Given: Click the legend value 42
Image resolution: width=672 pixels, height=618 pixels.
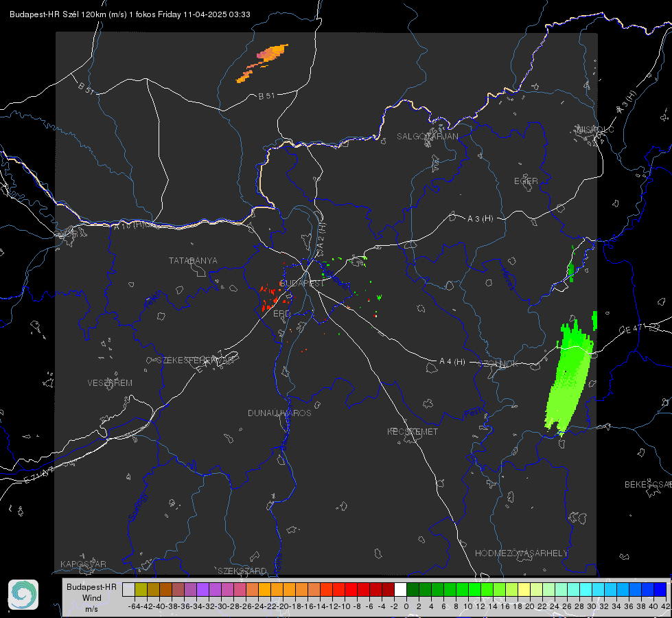Looking at the screenshot, I should point(665,606).
